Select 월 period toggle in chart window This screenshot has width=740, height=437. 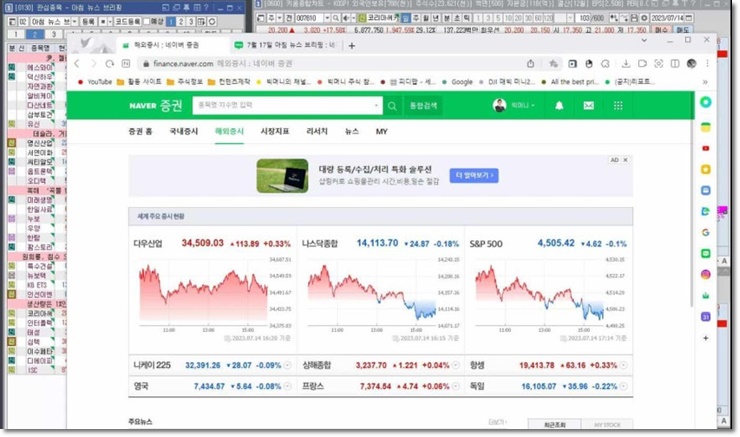pyautogui.click(x=426, y=18)
